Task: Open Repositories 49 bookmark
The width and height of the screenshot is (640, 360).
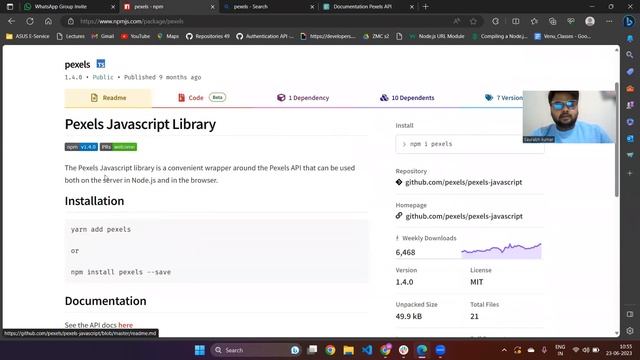Action: (x=208, y=36)
